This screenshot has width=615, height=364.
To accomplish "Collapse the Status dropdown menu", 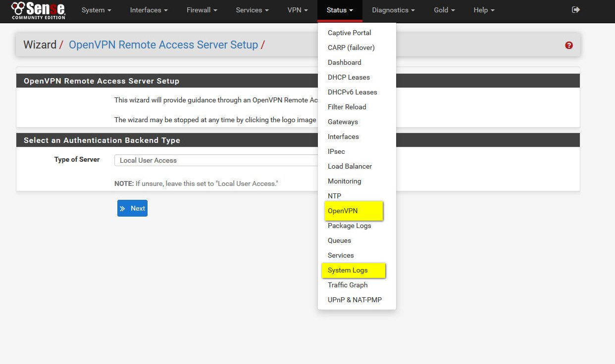I will 340,10.
